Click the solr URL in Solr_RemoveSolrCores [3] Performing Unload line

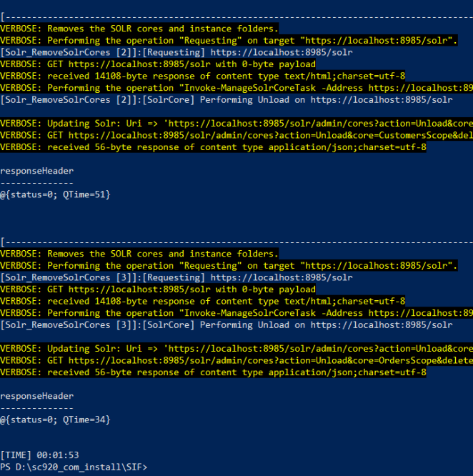coord(382,324)
